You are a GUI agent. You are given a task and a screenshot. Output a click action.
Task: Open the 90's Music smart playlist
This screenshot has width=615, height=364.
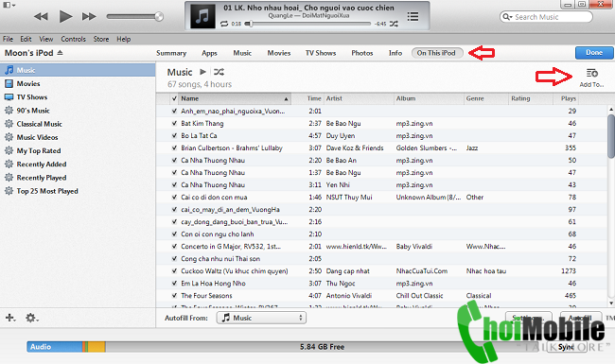[x=78, y=111]
